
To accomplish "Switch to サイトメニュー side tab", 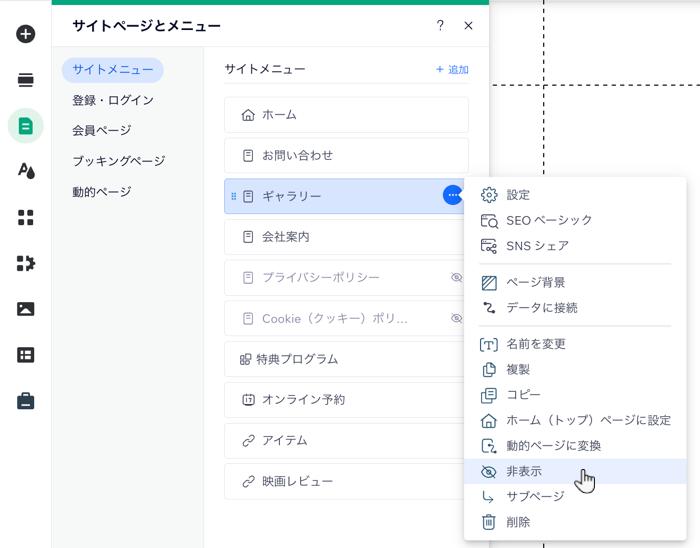I will pyautogui.click(x=112, y=70).
